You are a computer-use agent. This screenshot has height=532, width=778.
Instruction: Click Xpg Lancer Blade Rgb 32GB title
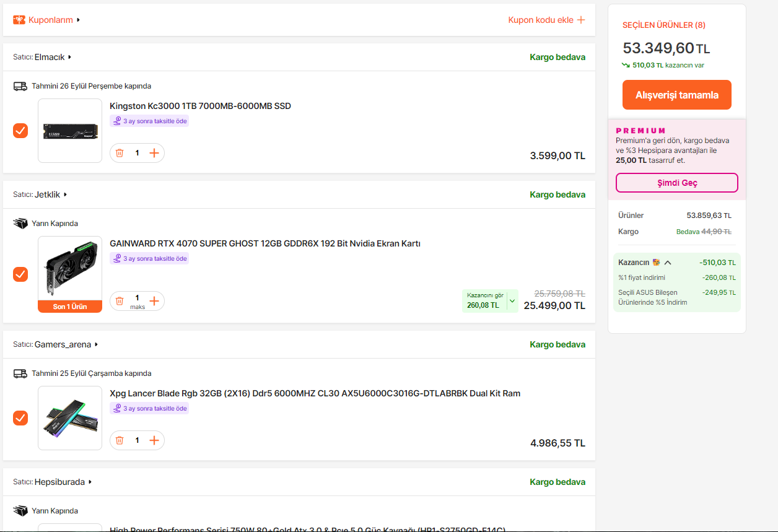coord(315,393)
